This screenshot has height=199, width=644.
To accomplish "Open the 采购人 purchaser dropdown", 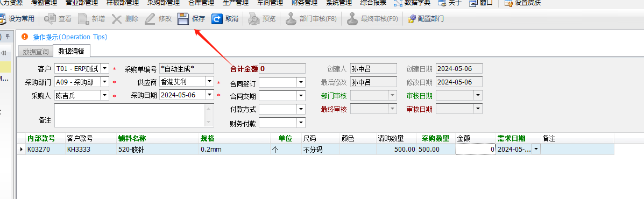I will [105, 96].
